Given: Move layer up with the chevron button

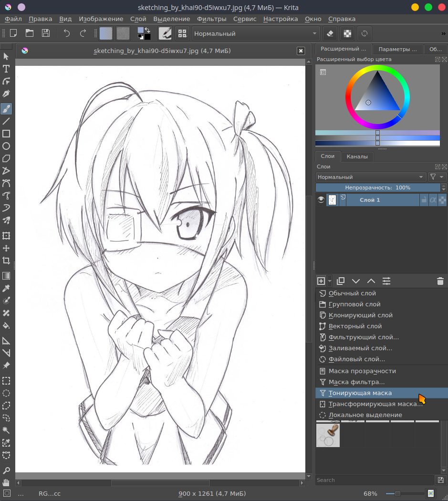Looking at the screenshot, I should (371, 281).
